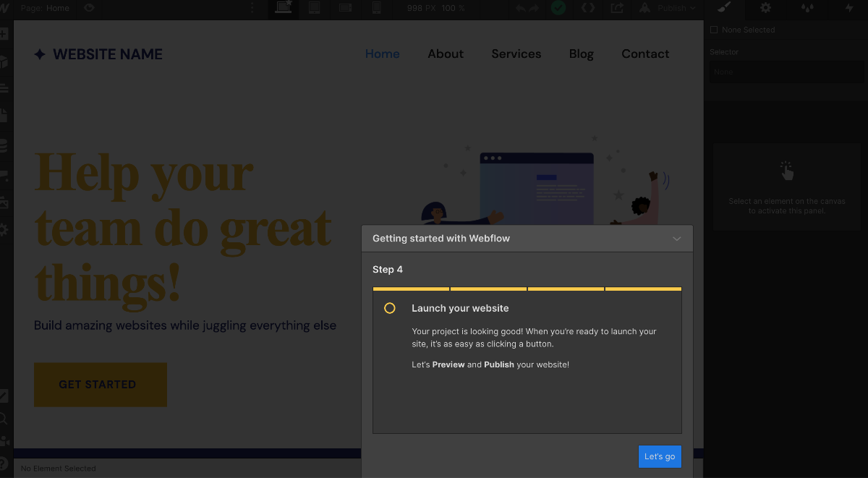The height and width of the screenshot is (478, 868).
Task: Click the Services nav link on canvas
Action: 516,54
